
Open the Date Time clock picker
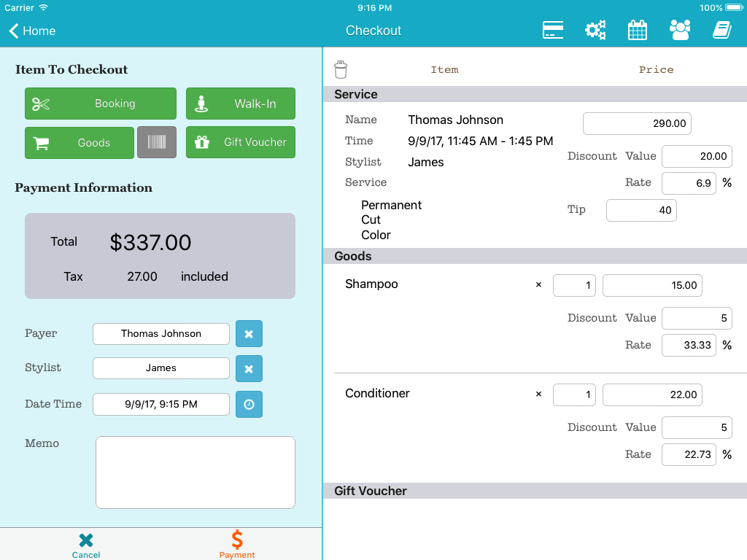point(249,404)
